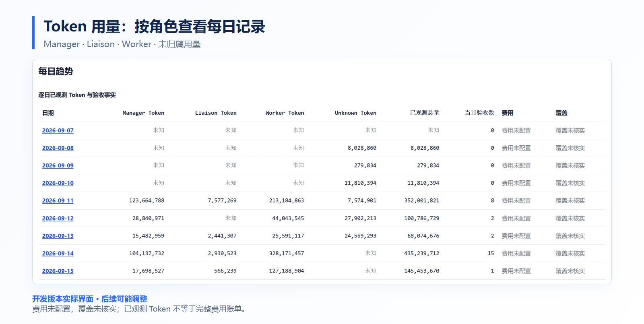Click the 日期 column header
644x324 pixels.
tap(48, 113)
